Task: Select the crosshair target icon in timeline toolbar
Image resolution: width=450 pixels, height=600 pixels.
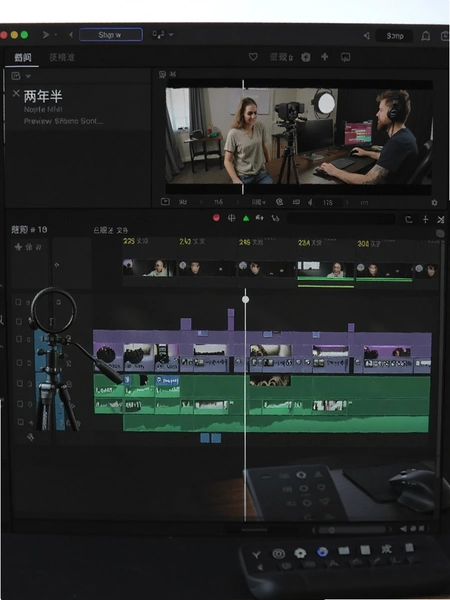Action: [232, 218]
